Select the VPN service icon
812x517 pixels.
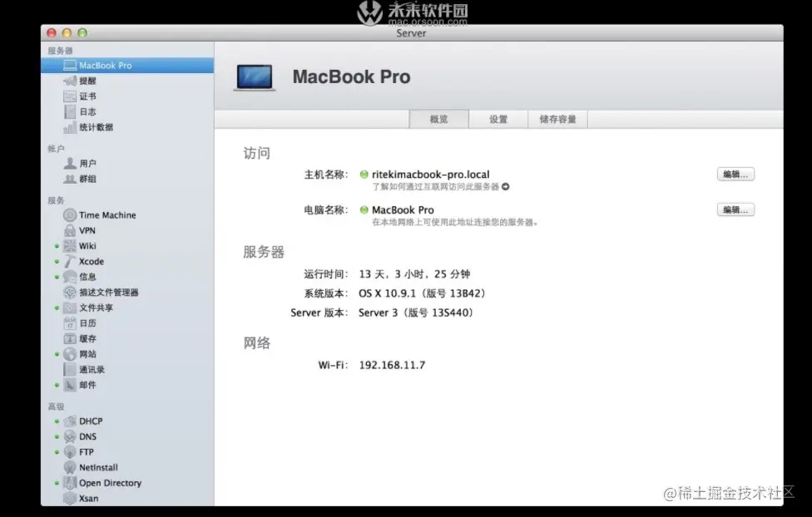tap(70, 230)
